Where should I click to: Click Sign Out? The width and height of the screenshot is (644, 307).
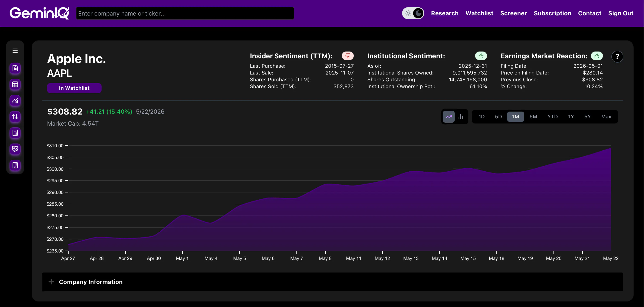(x=621, y=13)
